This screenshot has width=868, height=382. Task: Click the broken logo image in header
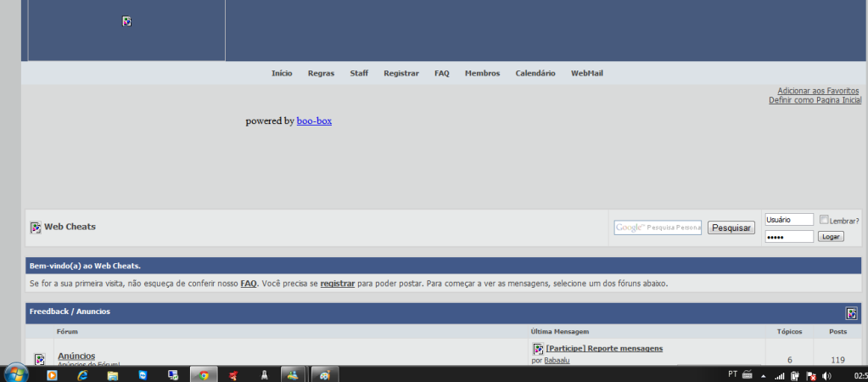click(126, 21)
